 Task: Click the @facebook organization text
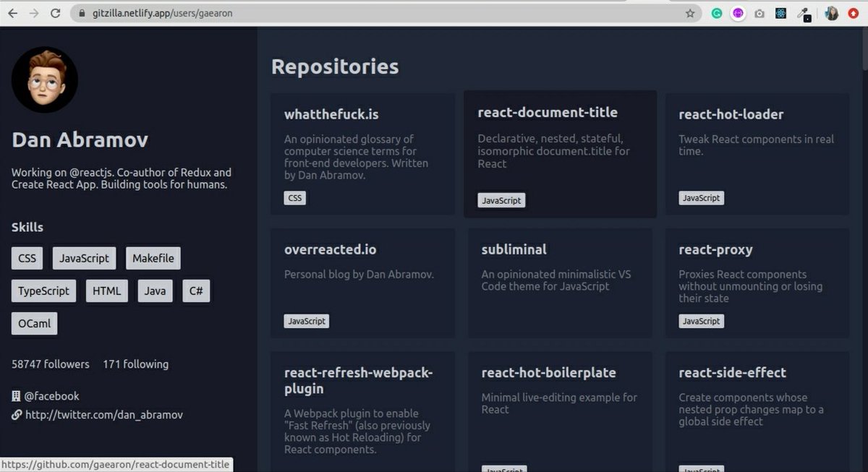51,396
